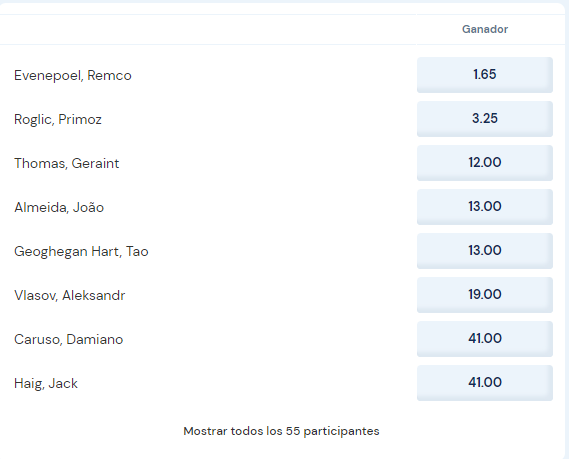Select Vlasov, Aleksandr odds 19.00

485,295
